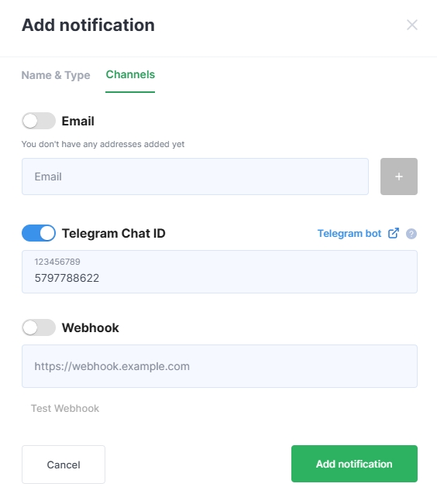Click the plus icon to add email

click(x=399, y=177)
